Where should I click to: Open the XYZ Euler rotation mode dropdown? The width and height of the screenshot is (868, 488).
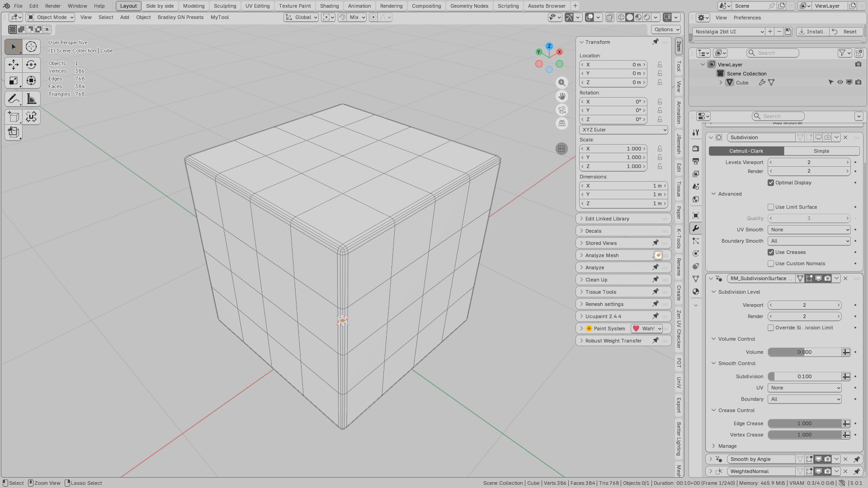(x=623, y=130)
